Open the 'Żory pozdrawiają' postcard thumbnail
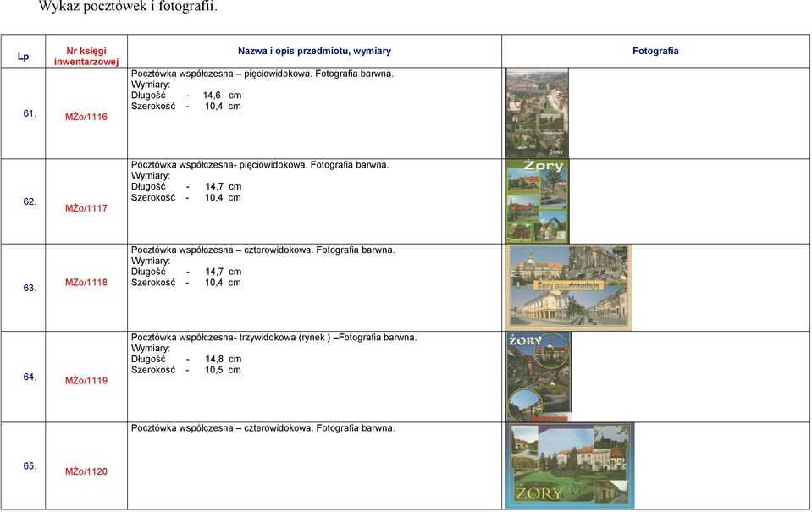This screenshot has width=812, height=512. point(569,288)
